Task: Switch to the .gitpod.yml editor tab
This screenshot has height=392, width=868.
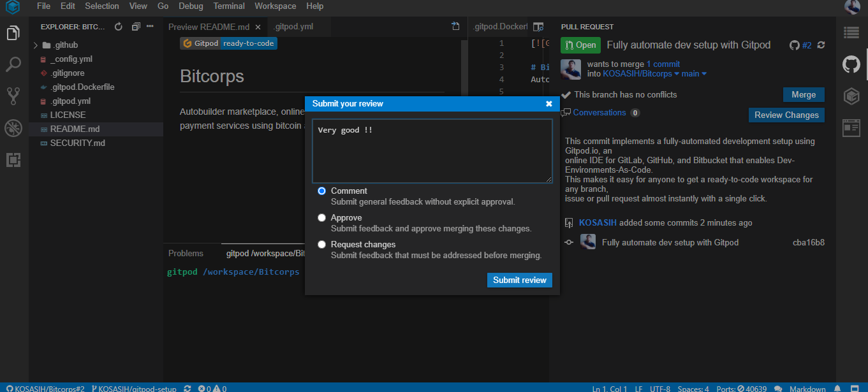Action: (x=293, y=27)
